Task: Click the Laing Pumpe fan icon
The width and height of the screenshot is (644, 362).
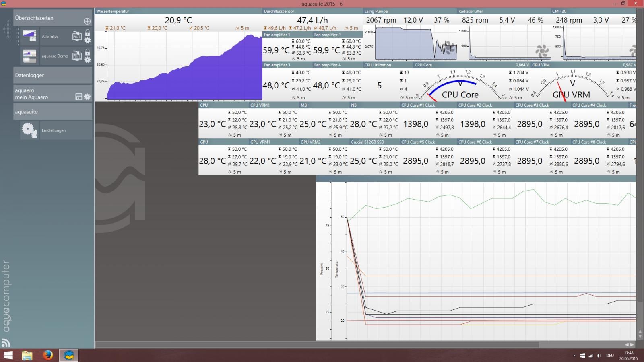Action: pyautogui.click(x=449, y=48)
